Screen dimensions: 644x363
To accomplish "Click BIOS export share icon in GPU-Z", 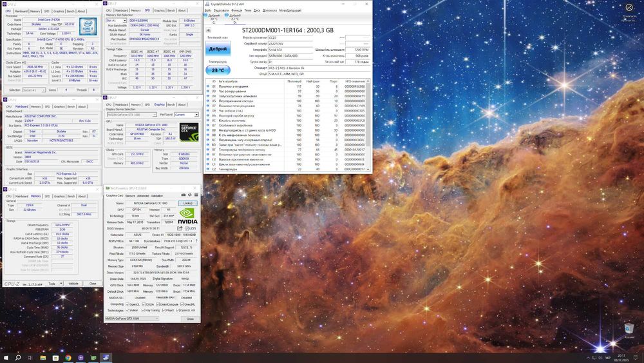I will (x=180, y=229).
